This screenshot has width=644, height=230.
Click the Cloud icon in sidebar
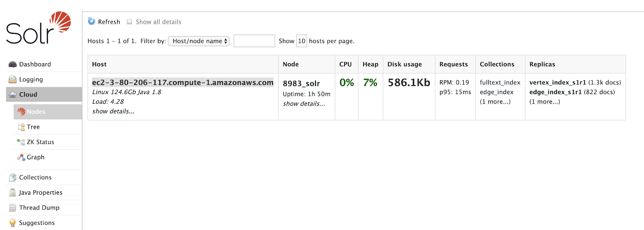coord(12,94)
